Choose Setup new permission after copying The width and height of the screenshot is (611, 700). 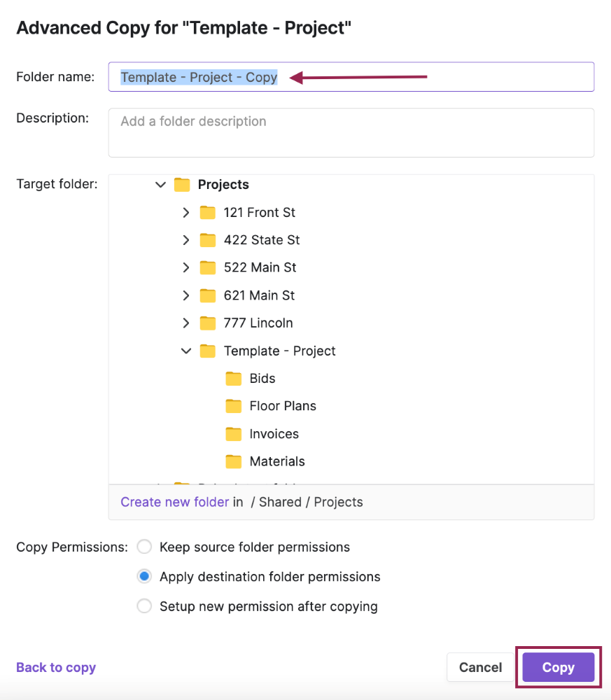click(x=144, y=606)
